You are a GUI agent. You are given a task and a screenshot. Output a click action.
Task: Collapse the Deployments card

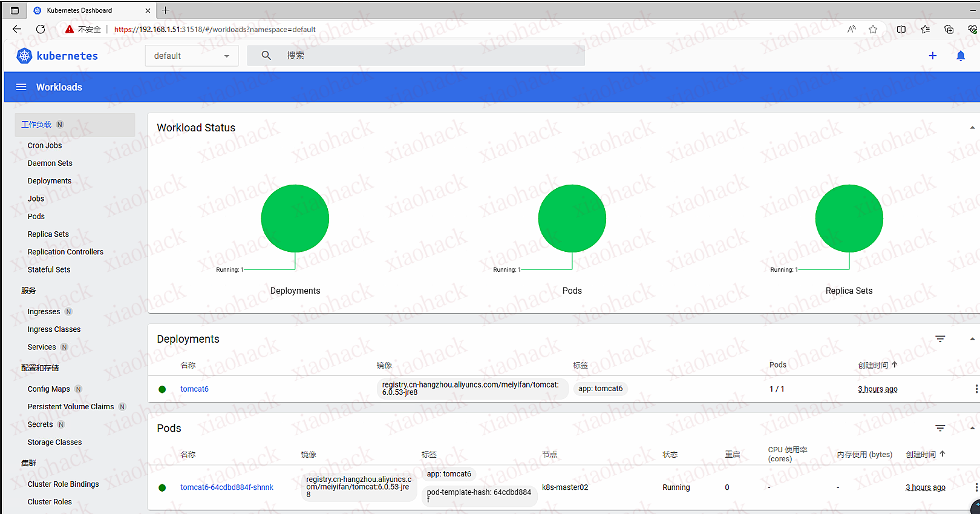(972, 339)
